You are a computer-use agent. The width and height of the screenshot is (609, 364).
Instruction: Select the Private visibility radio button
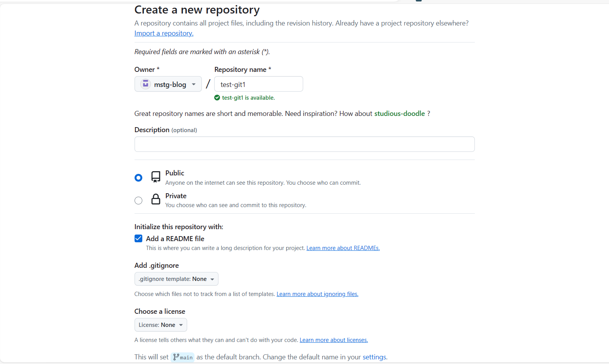[x=138, y=201]
